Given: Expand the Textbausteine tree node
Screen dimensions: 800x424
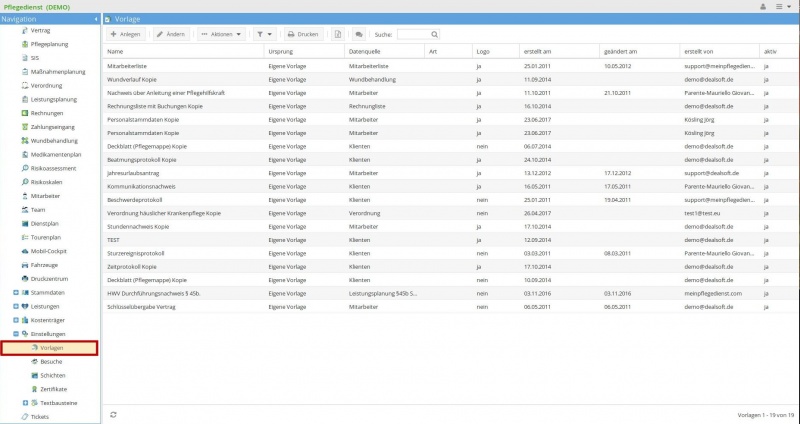Looking at the screenshot, I should tap(26, 403).
